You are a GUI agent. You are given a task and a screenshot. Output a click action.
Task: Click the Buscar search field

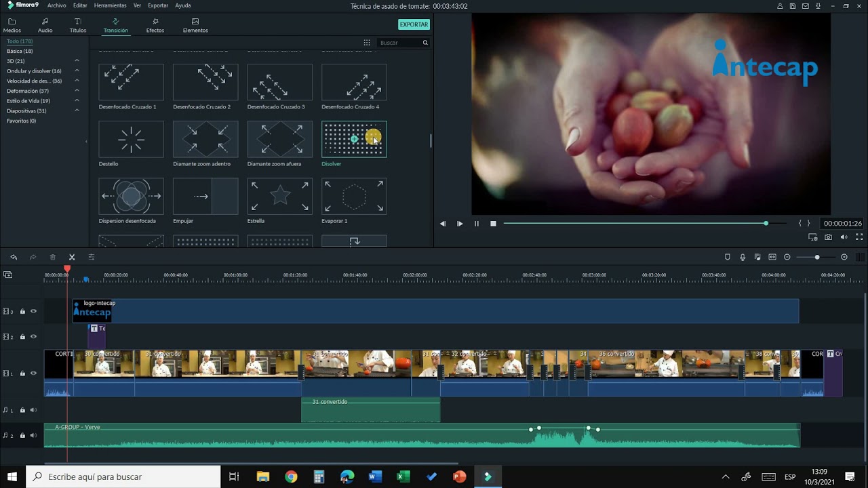pos(399,43)
